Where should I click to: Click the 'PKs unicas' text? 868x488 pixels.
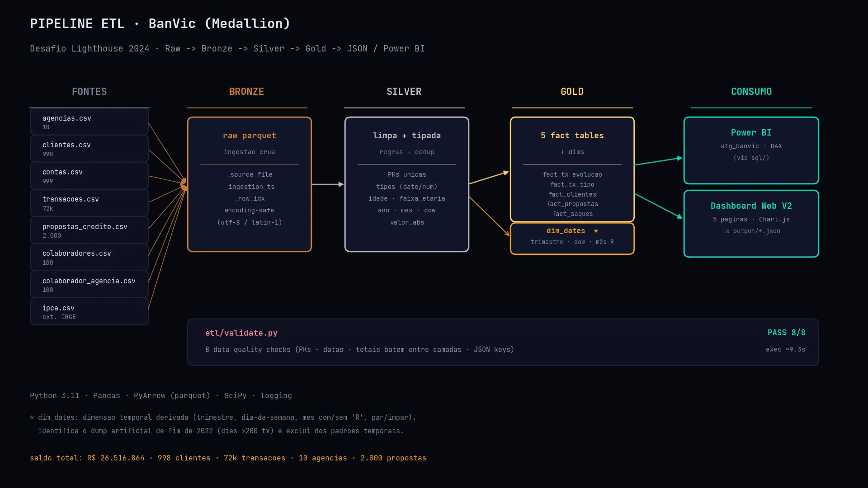407,174
